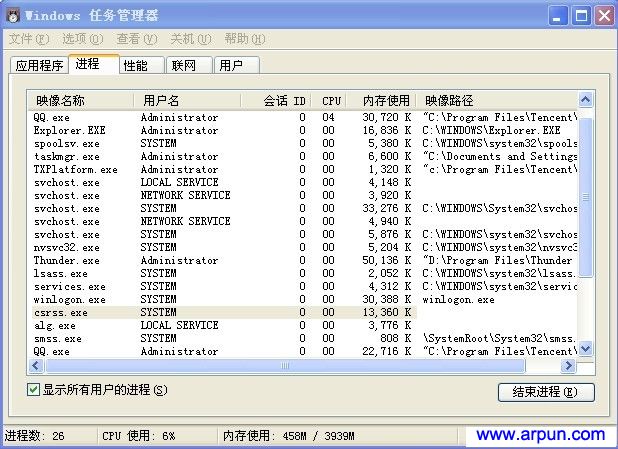The image size is (618, 449).
Task: Select the lsass.exe process
Action: click(x=303, y=274)
